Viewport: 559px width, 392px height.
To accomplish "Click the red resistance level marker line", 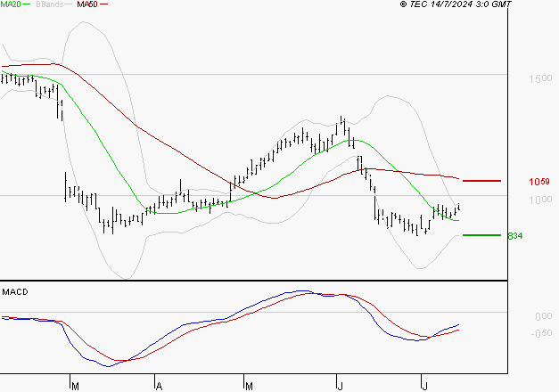I will coord(481,181).
